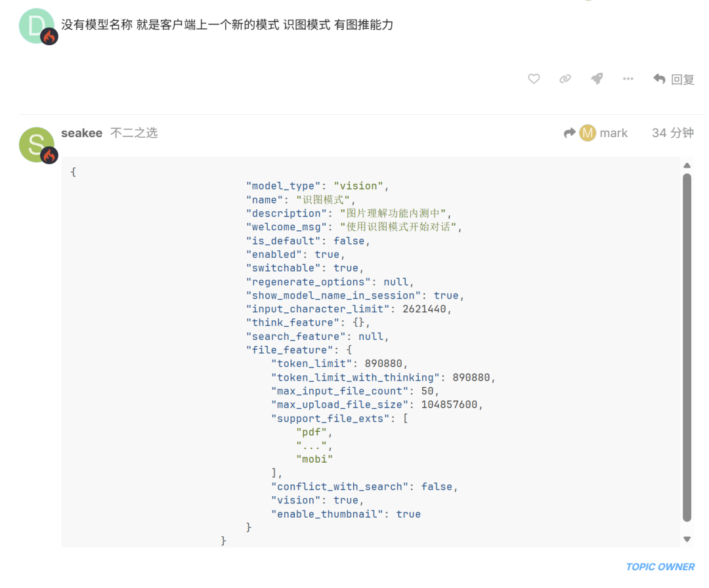Copy post link using the chain icon

(565, 79)
